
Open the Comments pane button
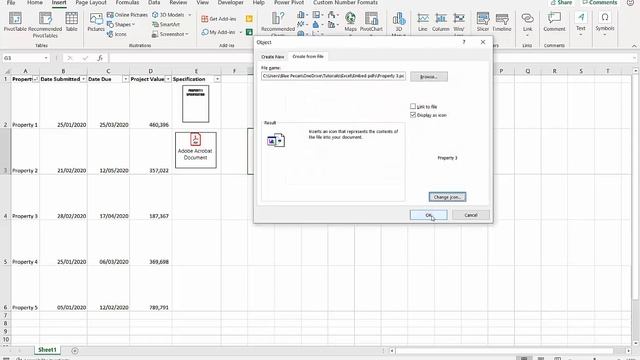pos(600,3)
